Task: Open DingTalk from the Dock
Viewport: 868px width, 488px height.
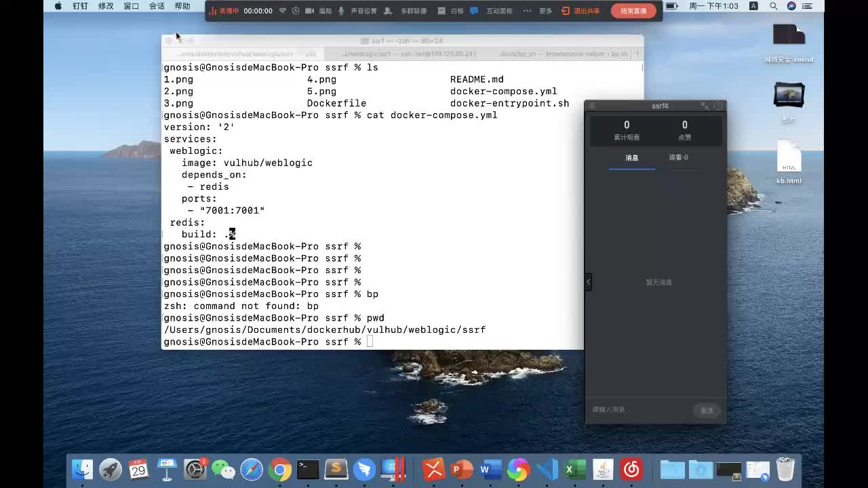Action: point(364,469)
